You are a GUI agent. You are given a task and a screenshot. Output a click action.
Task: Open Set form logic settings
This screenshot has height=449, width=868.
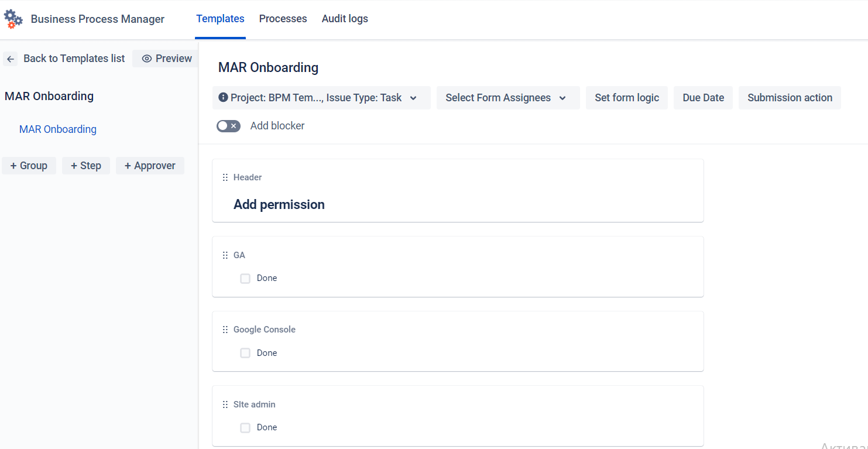pyautogui.click(x=626, y=98)
